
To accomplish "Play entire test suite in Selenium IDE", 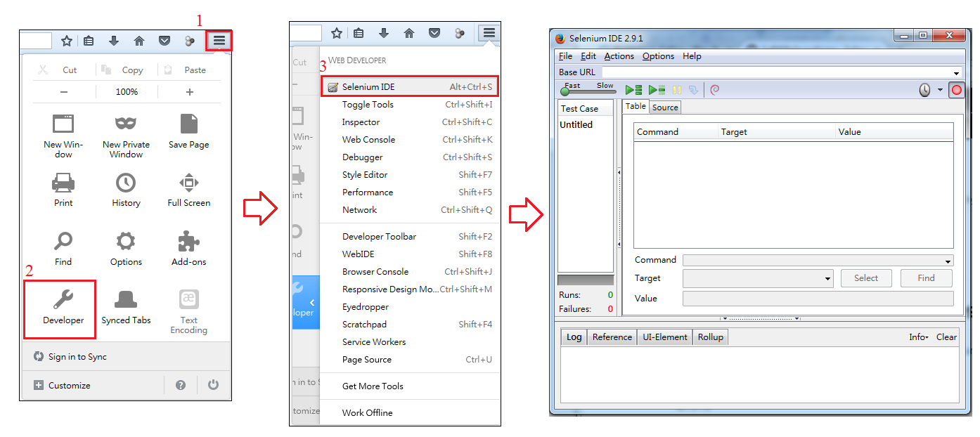I will click(x=634, y=90).
